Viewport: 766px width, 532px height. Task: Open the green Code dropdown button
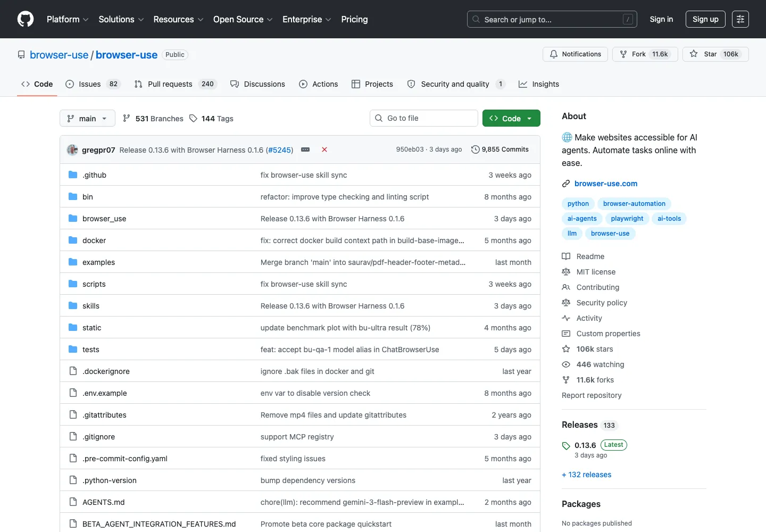[511, 118]
